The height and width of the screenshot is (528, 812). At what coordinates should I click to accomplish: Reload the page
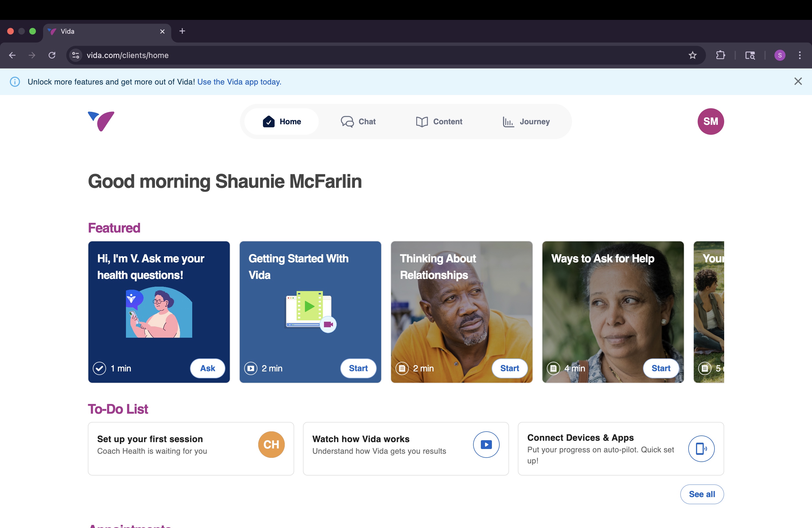pos(52,55)
